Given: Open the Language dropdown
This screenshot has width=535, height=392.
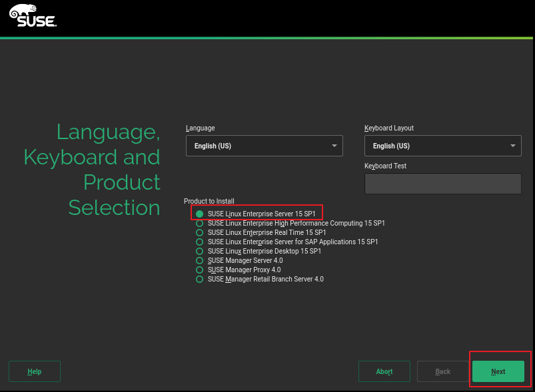Looking at the screenshot, I should [264, 146].
